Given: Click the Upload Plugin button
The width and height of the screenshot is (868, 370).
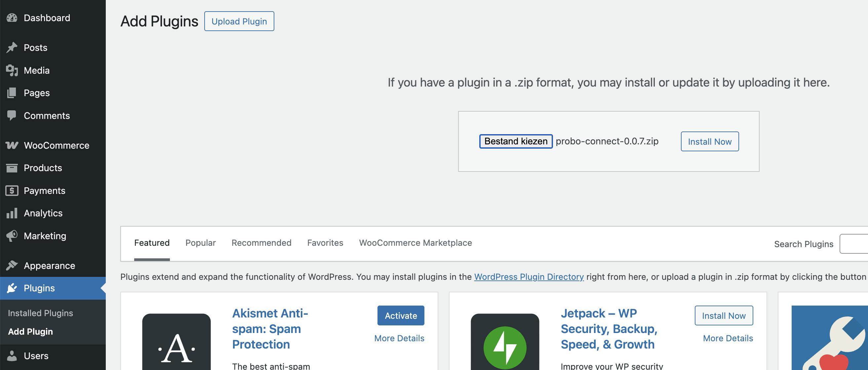Looking at the screenshot, I should point(239,21).
